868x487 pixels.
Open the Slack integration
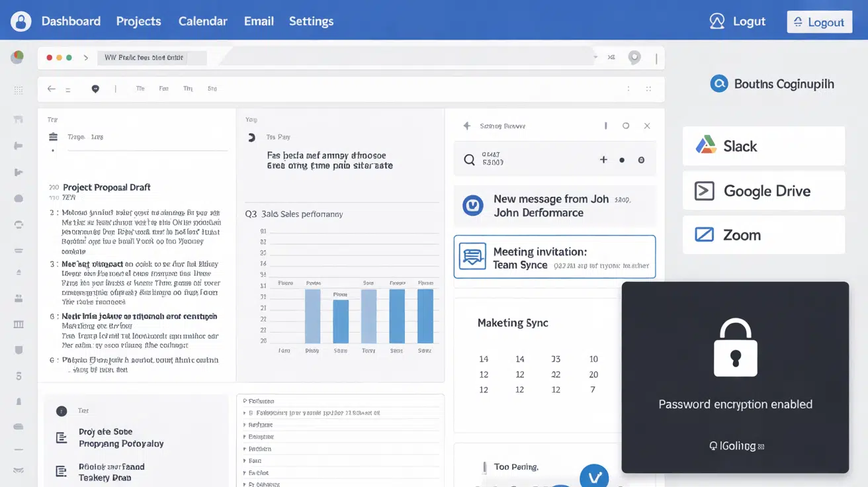pyautogui.click(x=763, y=146)
